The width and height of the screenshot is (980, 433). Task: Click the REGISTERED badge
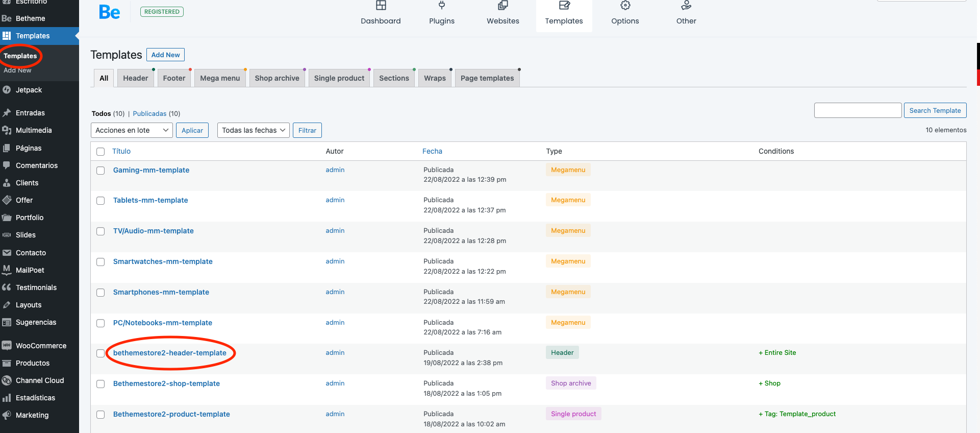(162, 12)
